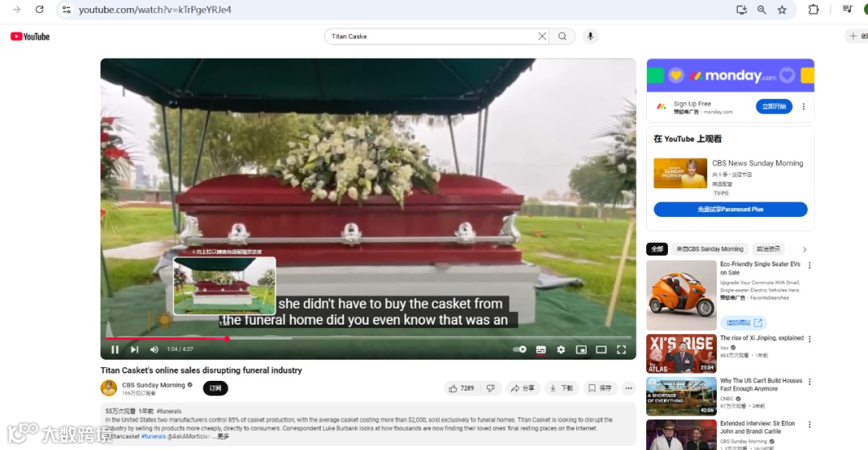Open The rise of Xi Jinping title link
This screenshot has height=450, width=868.
[x=761, y=338]
